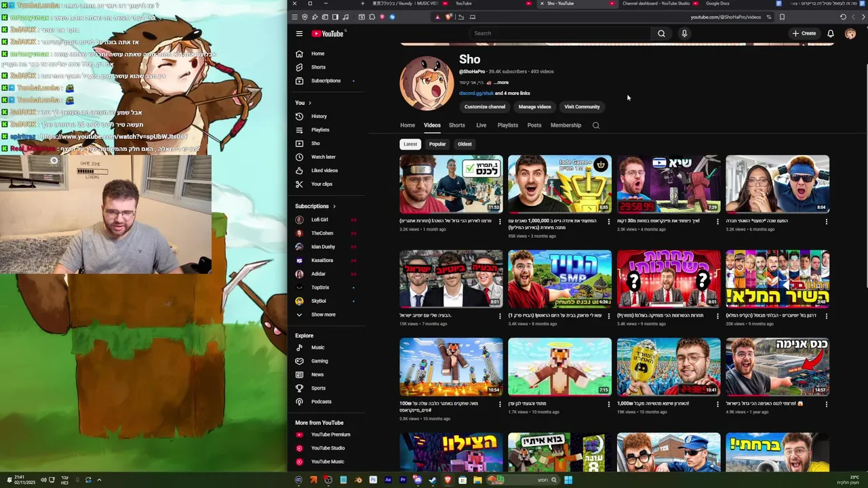Switch to channel Home tab
This screenshot has width=868, height=488.
408,125
